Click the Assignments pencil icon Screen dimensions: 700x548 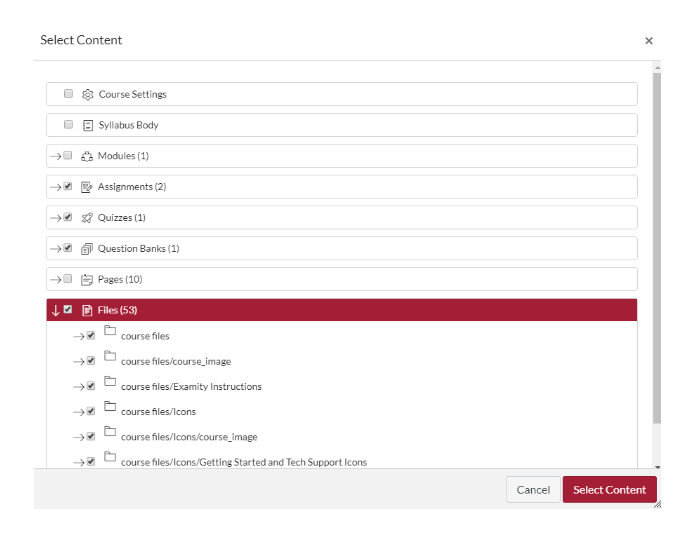click(87, 187)
